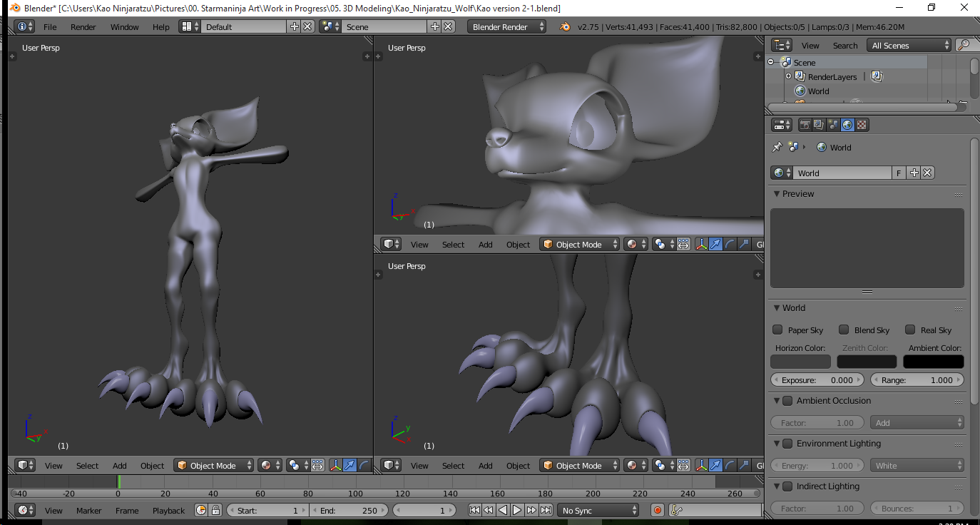Image resolution: width=980 pixels, height=525 pixels.
Task: Toggle the Environment Lighting checkbox
Action: pyautogui.click(x=787, y=444)
